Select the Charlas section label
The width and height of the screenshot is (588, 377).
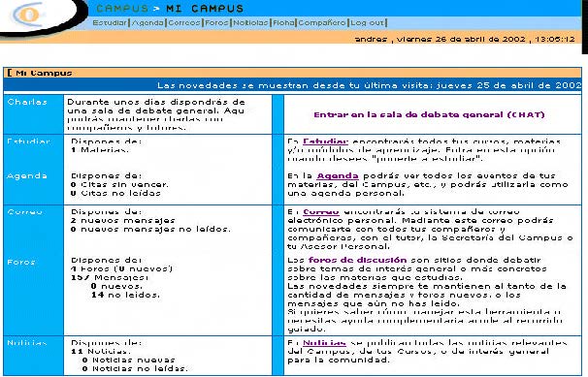(x=27, y=102)
